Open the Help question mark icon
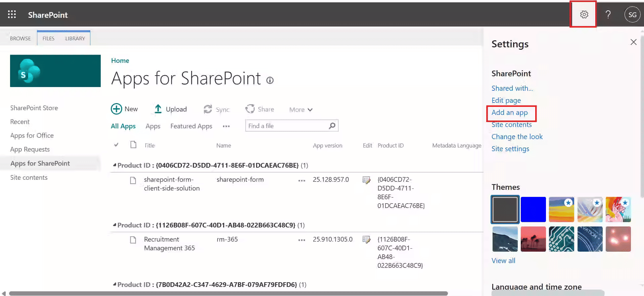 pos(608,14)
